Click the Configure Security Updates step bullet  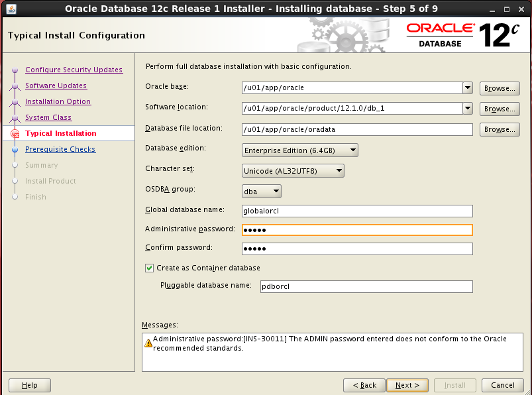coord(15,70)
